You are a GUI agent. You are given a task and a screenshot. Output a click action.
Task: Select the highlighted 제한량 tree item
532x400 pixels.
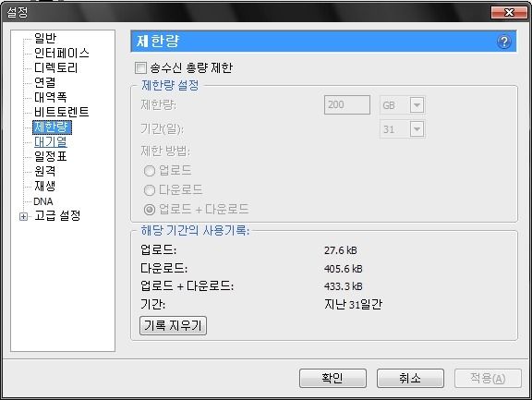52,127
